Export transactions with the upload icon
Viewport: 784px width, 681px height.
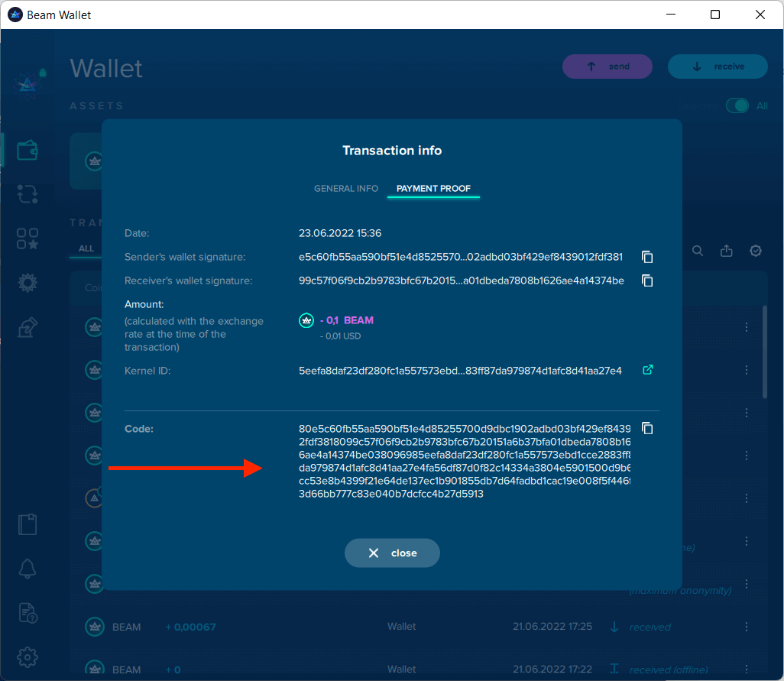727,251
